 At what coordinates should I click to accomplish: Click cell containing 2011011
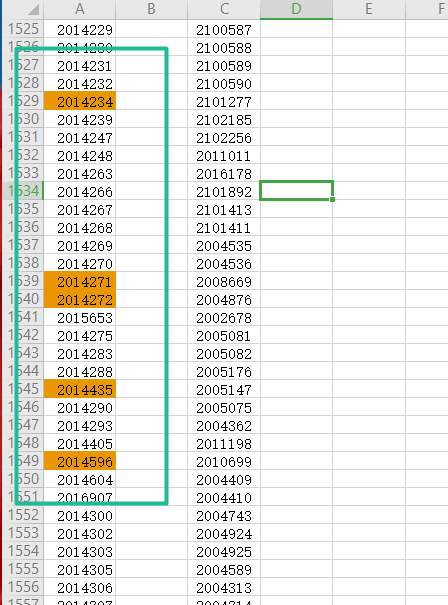(x=224, y=155)
